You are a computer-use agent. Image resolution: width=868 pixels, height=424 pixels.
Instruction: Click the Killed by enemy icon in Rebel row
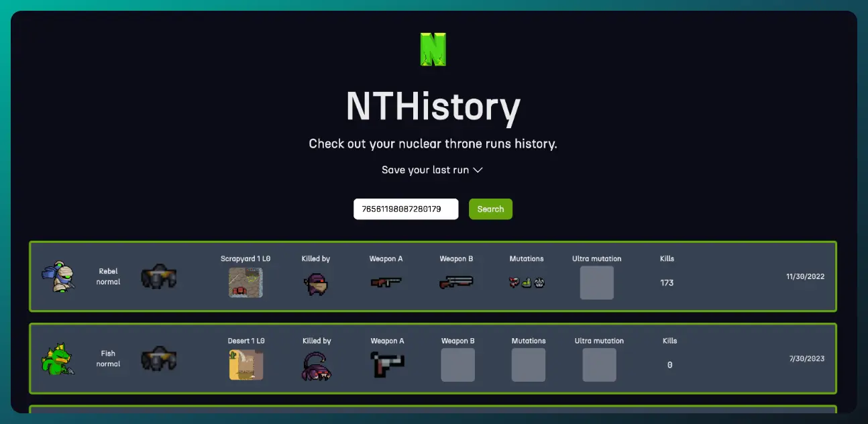point(316,284)
